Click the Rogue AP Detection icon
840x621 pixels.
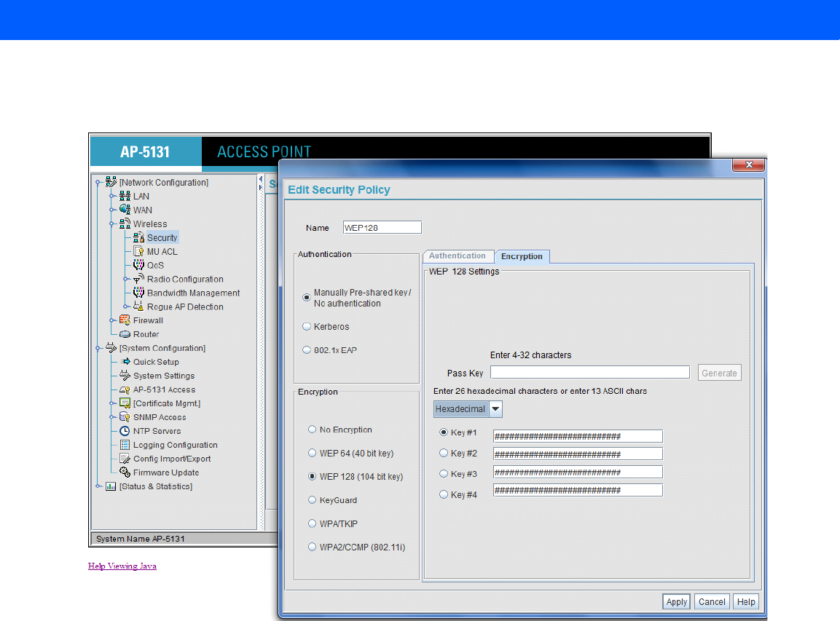click(x=138, y=306)
